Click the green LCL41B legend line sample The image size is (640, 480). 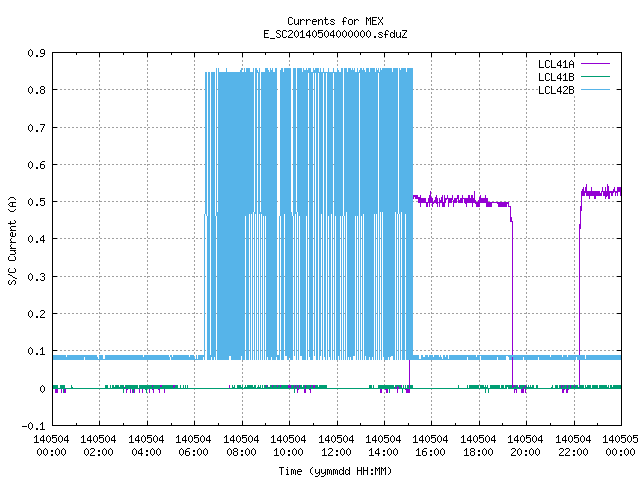[595, 76]
